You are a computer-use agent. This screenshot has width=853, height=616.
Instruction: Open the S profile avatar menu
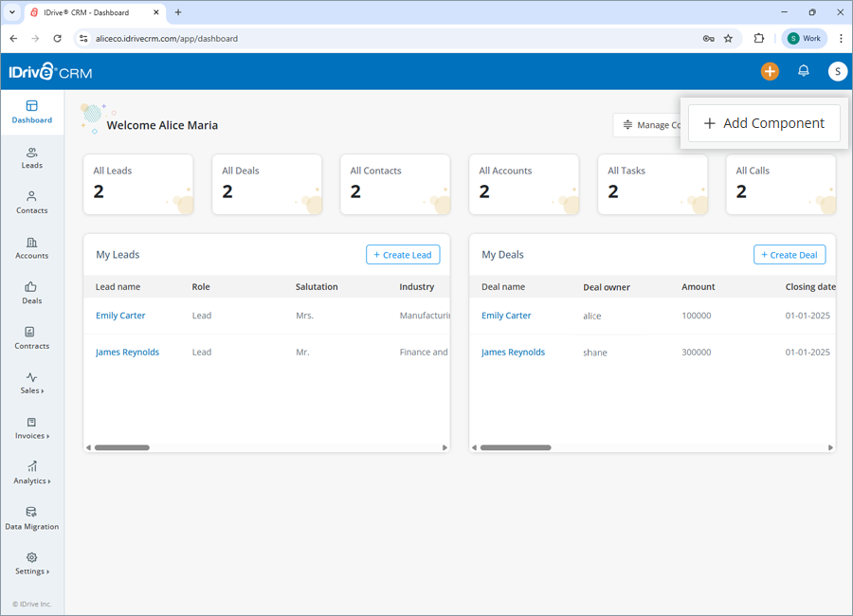[837, 71]
